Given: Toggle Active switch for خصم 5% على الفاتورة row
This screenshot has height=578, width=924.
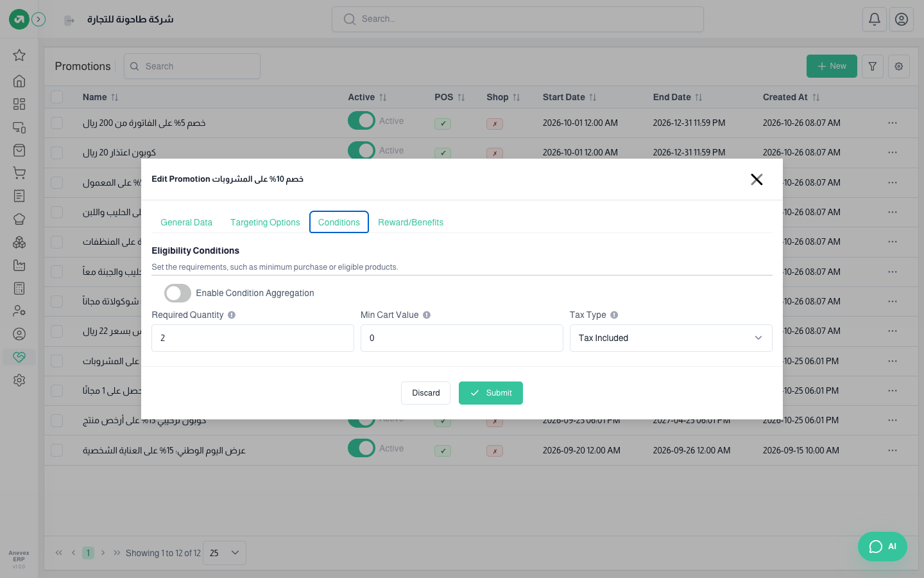Looking at the screenshot, I should coord(361,121).
